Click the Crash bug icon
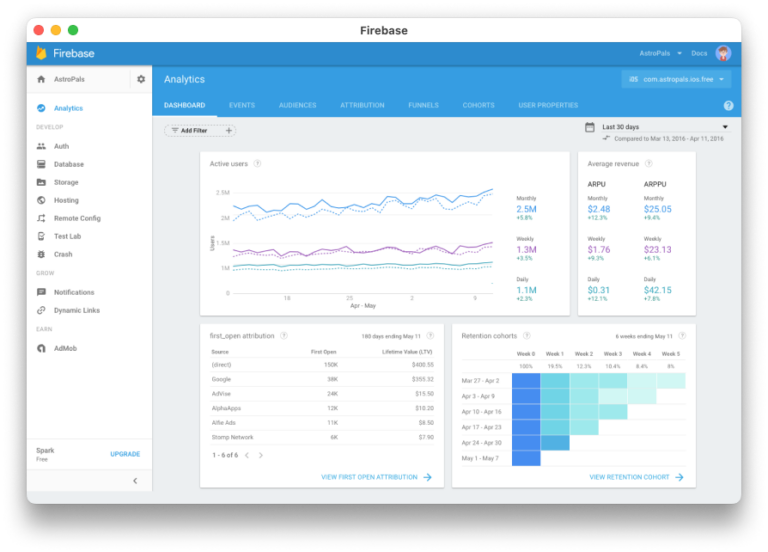This screenshot has height=552, width=768. point(41,254)
